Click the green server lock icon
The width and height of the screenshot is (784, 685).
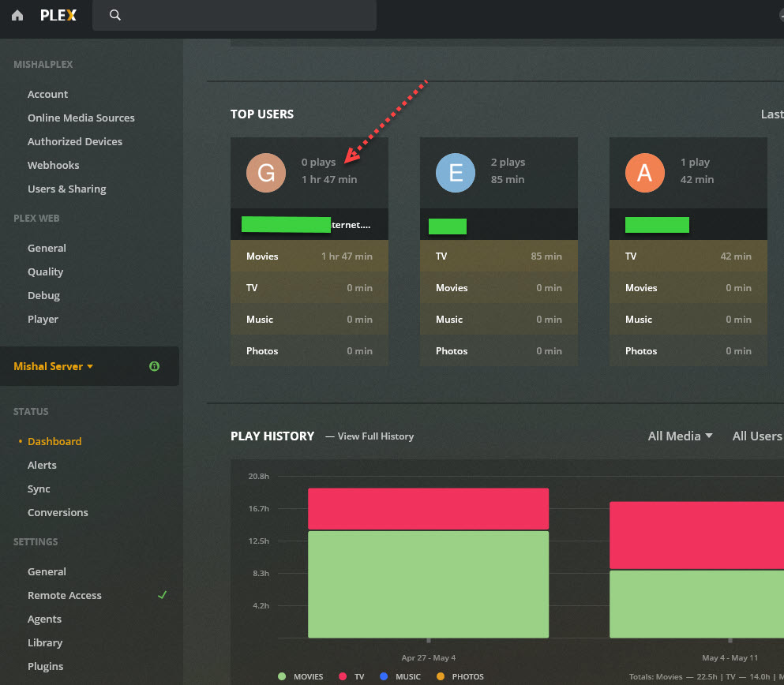pos(154,366)
